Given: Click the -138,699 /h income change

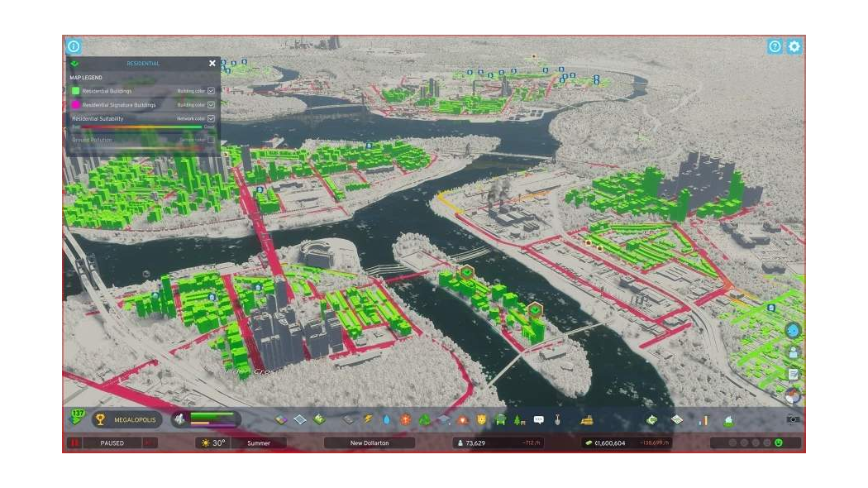Looking at the screenshot, I should pyautogui.click(x=654, y=443).
